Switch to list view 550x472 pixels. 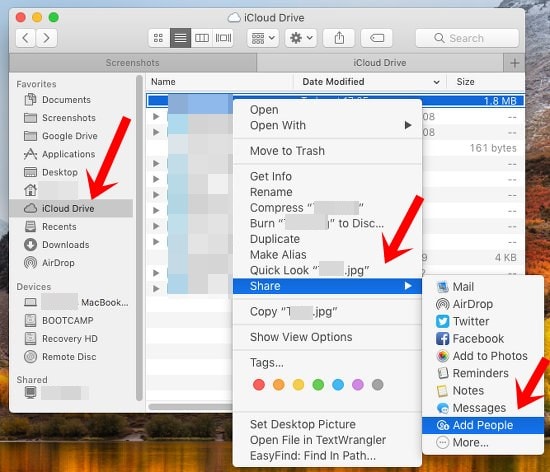180,38
